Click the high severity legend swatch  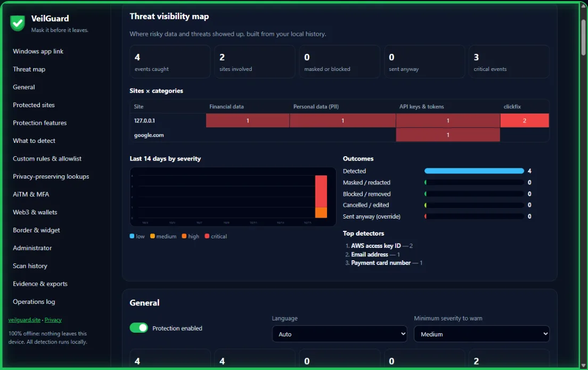(x=184, y=236)
